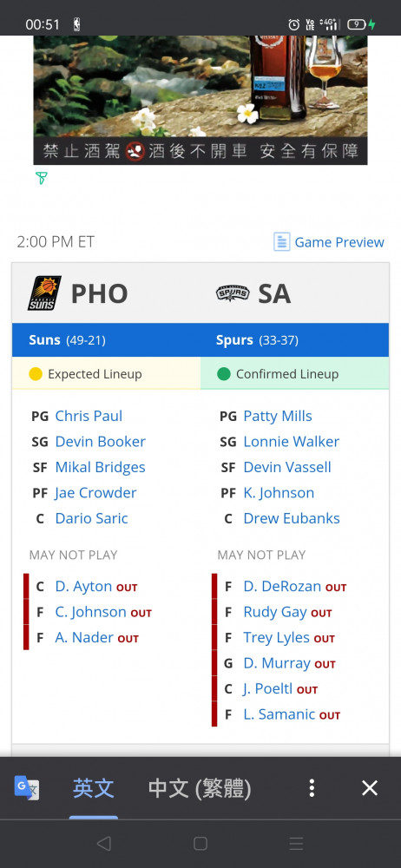401x868 pixels.
Task: Tap Android home navigation button
Action: 200,843
